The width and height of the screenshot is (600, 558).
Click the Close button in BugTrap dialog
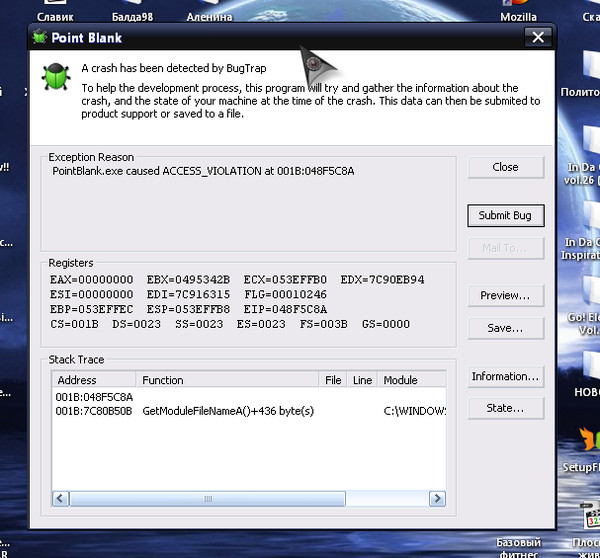[505, 167]
